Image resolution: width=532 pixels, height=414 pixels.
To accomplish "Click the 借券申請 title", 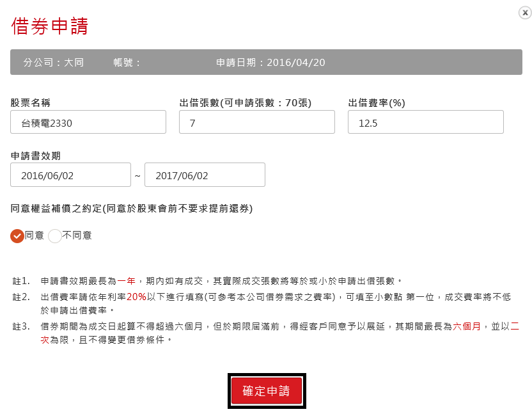I will tap(49, 26).
